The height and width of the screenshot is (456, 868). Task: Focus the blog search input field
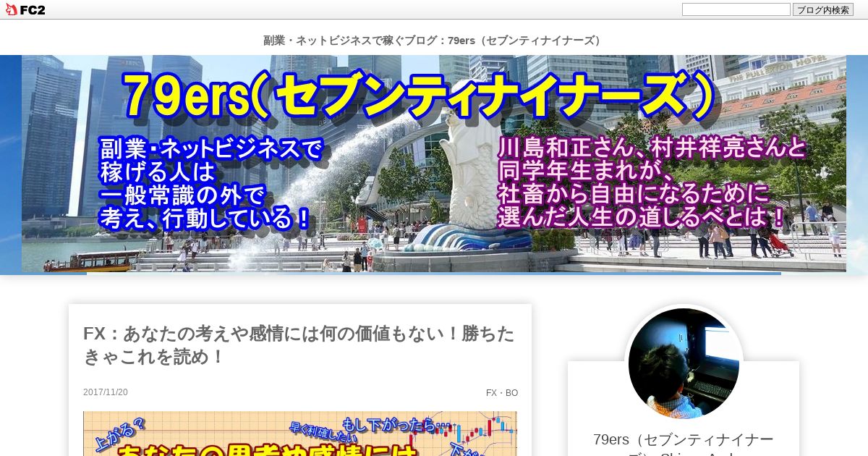point(736,9)
